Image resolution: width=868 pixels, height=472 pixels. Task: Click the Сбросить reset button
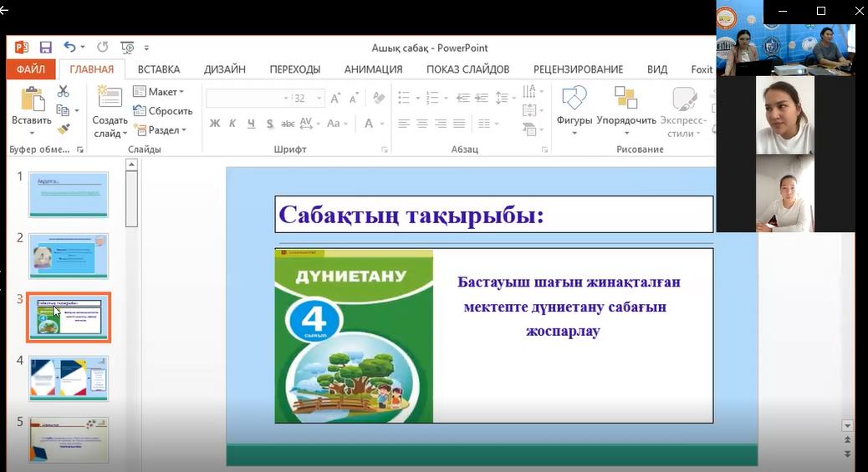tap(163, 111)
